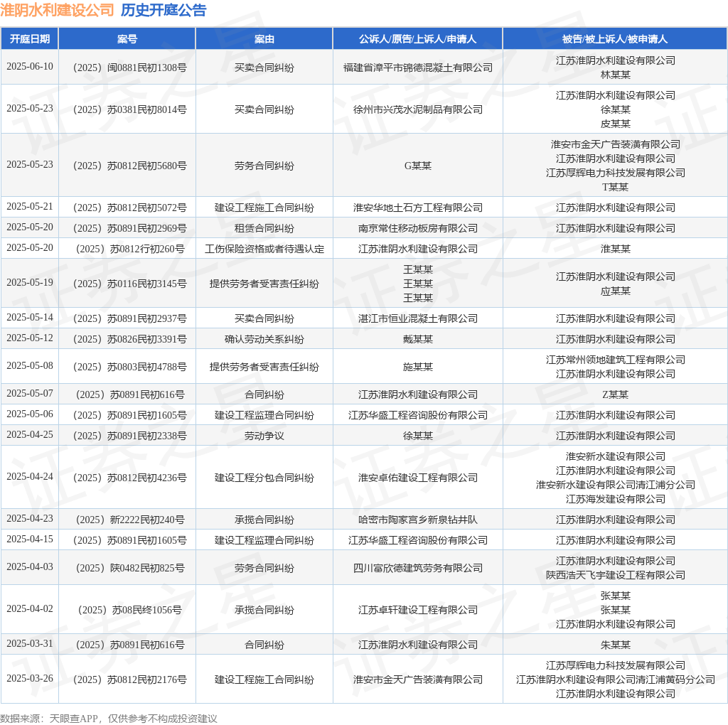Select the 开庭日期 column header

pyautogui.click(x=30, y=39)
